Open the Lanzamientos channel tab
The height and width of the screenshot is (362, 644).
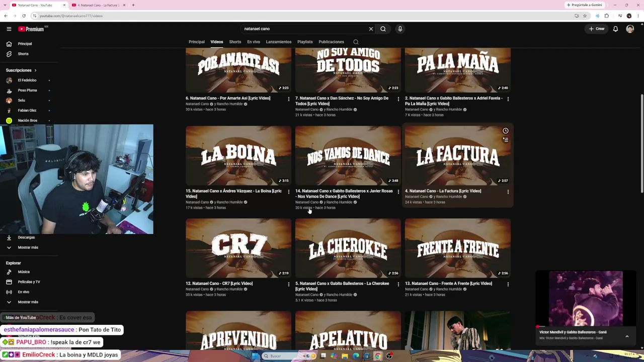[279, 42]
